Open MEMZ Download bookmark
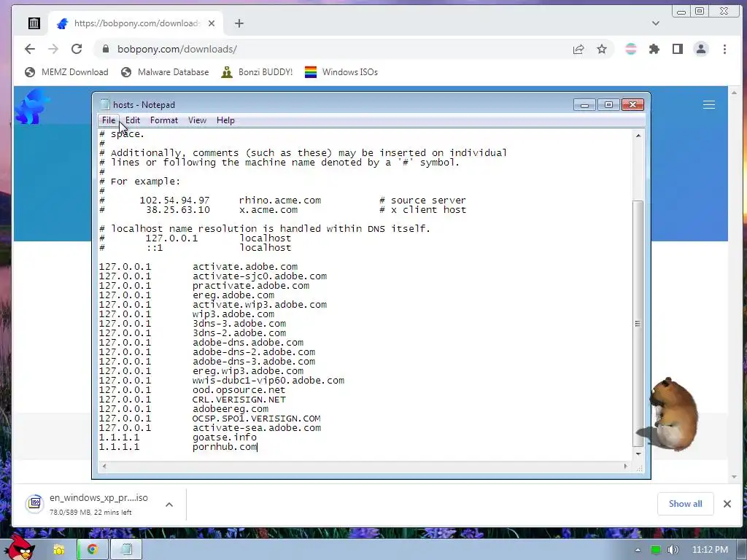The width and height of the screenshot is (747, 560). (x=66, y=72)
